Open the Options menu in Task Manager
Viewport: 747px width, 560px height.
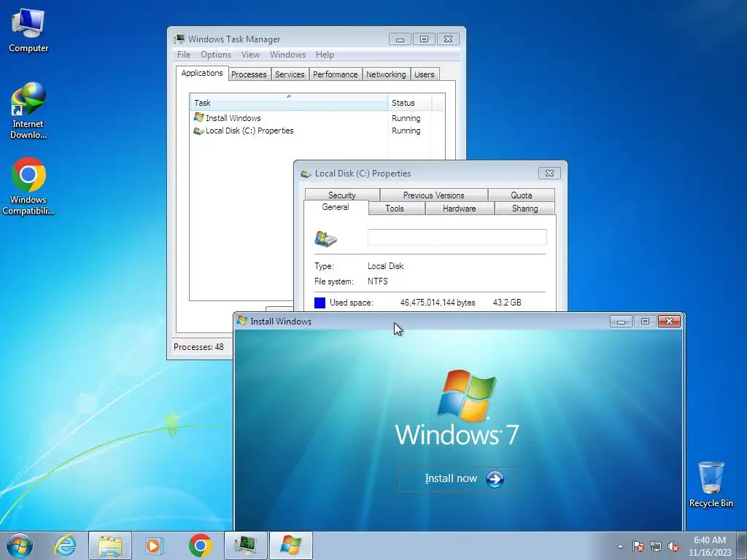pyautogui.click(x=216, y=55)
